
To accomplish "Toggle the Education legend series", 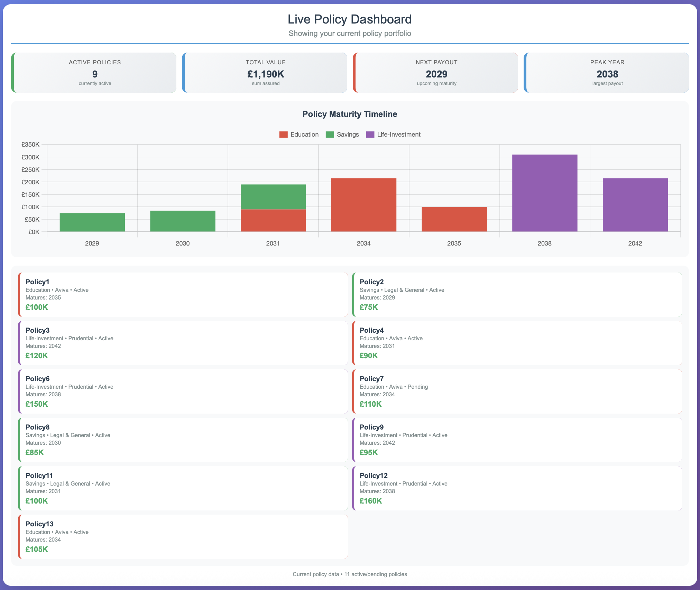I will click(x=304, y=135).
